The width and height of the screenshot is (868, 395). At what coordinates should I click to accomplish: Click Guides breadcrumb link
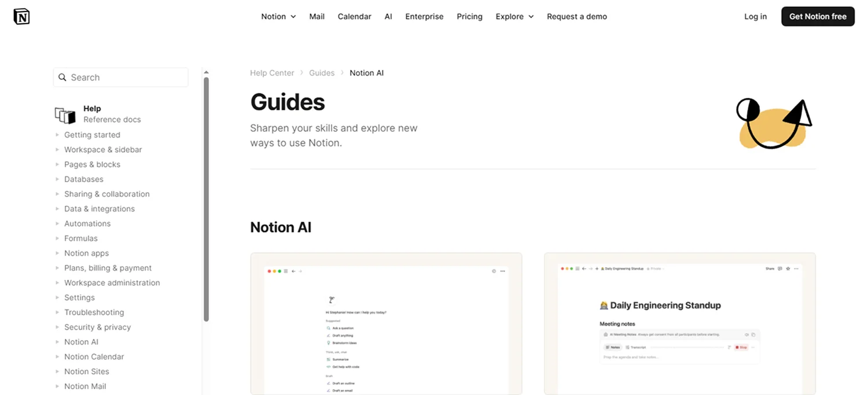coord(322,73)
